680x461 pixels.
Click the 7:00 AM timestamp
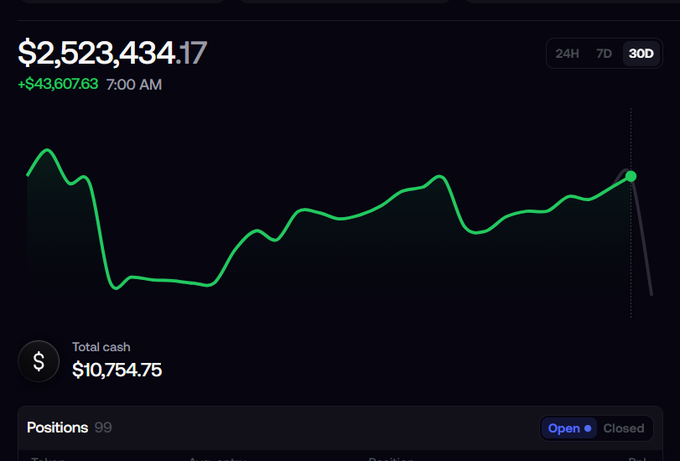pos(134,85)
